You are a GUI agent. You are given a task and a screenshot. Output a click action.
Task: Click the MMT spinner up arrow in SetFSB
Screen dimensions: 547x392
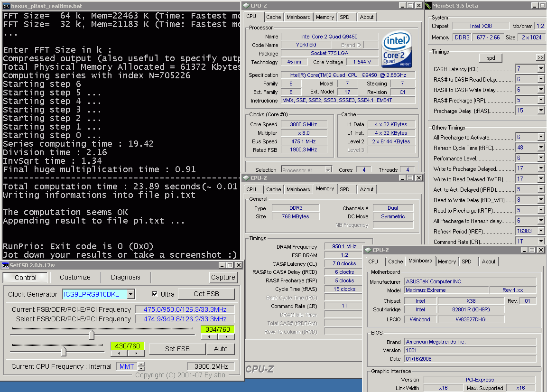tap(141, 364)
